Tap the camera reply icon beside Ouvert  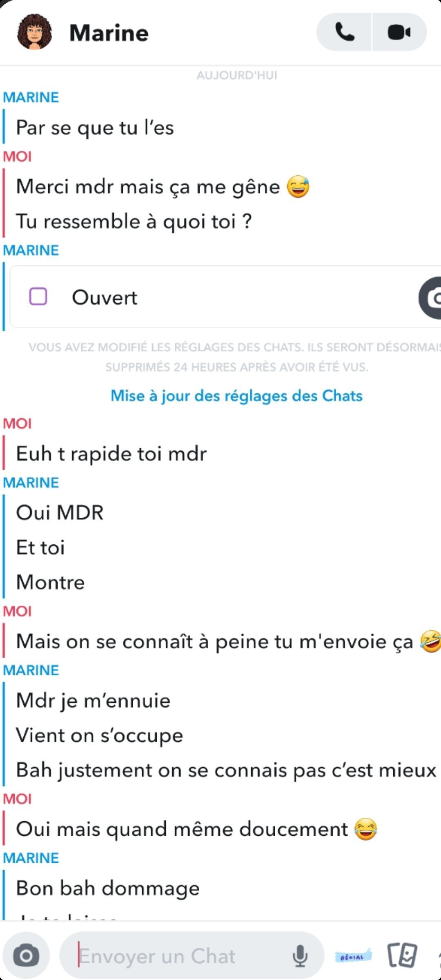(430, 298)
